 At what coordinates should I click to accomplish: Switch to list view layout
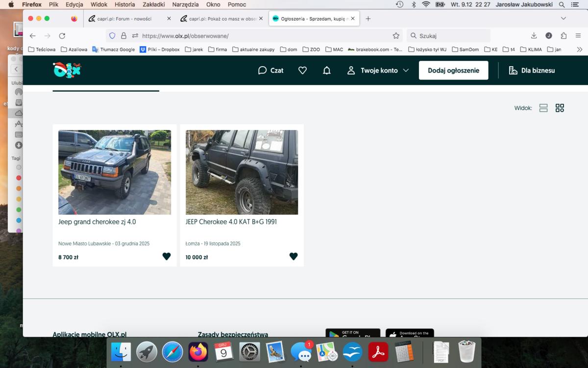[x=543, y=108]
